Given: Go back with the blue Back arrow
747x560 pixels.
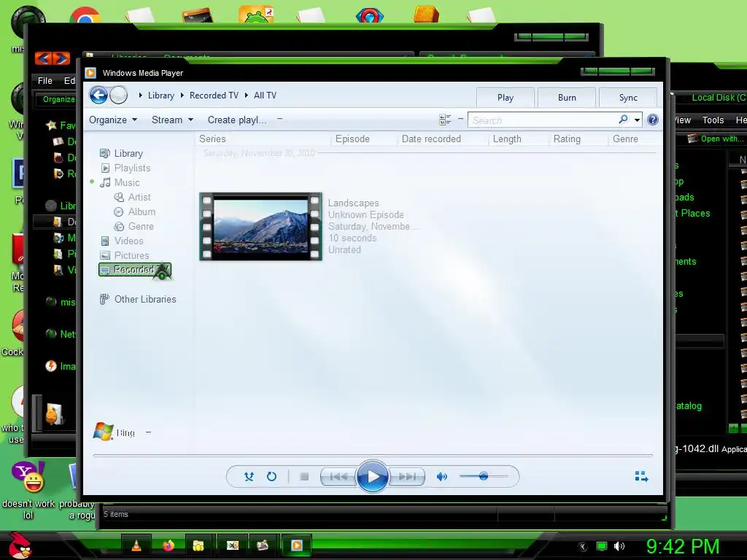Looking at the screenshot, I should tap(98, 96).
